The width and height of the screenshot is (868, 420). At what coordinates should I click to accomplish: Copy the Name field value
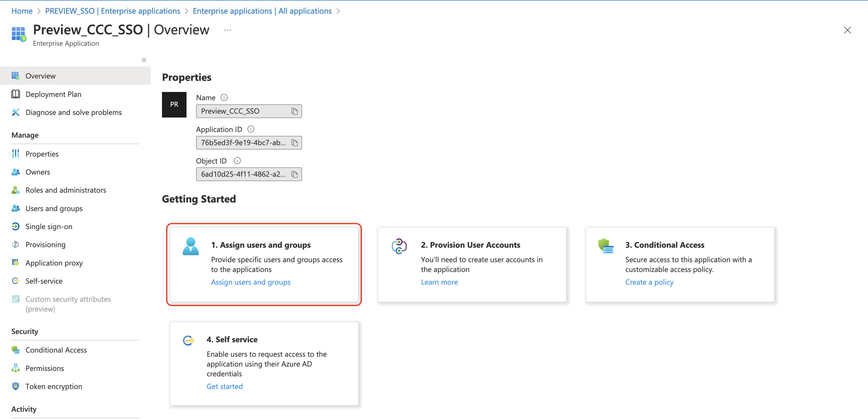tap(294, 112)
